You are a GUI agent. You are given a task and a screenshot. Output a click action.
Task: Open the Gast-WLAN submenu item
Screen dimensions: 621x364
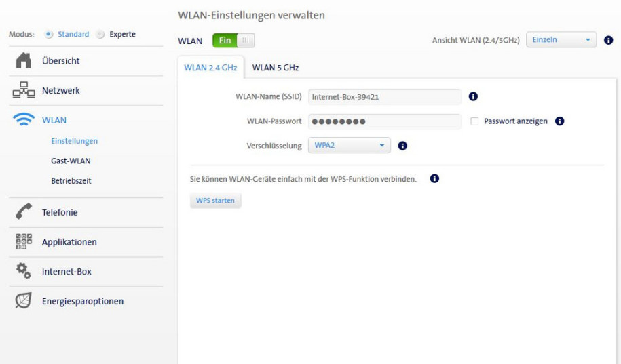point(71,161)
